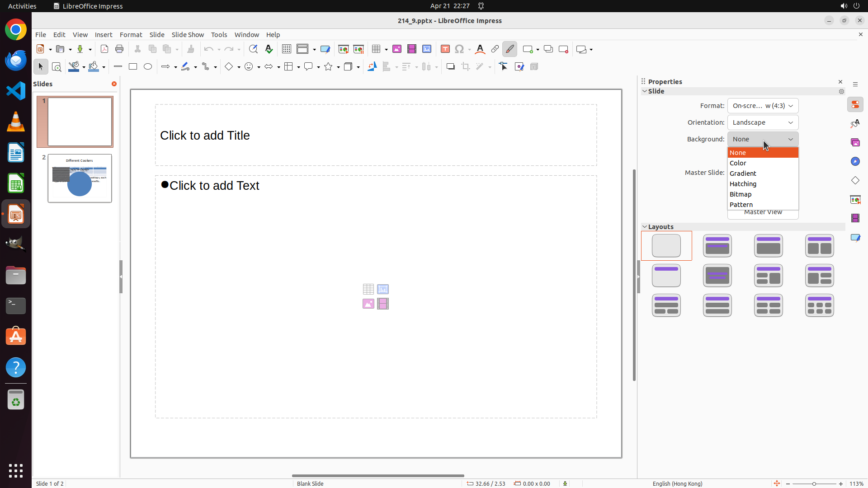
Task: Toggle the Display Grid icon
Action: (x=287, y=49)
